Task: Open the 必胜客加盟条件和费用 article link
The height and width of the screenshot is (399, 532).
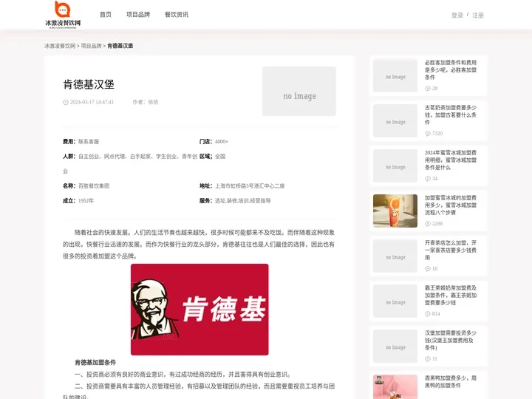Action: pos(451,70)
